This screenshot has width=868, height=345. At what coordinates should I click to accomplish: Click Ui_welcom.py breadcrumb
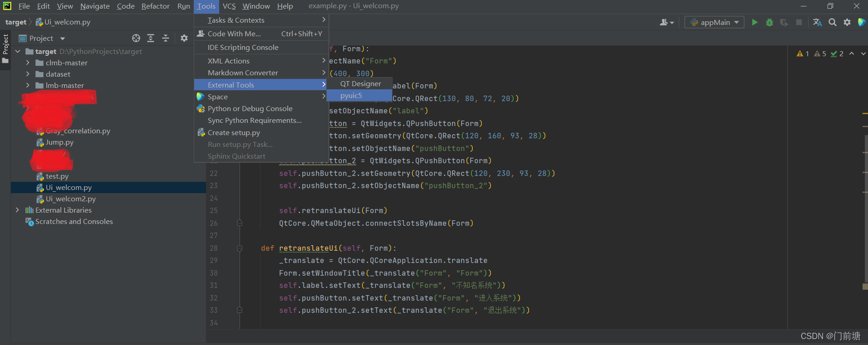63,22
